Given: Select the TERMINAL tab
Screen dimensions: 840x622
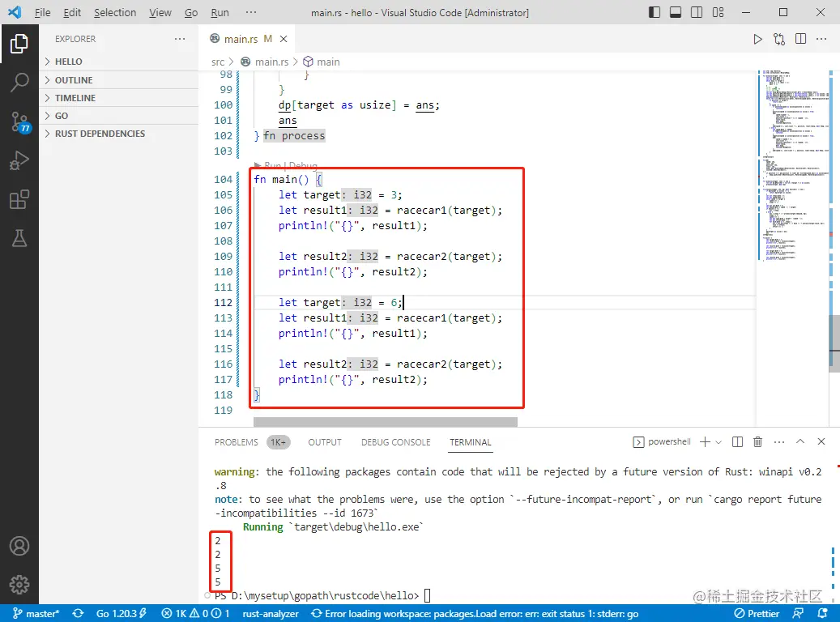Looking at the screenshot, I should click(x=471, y=442).
